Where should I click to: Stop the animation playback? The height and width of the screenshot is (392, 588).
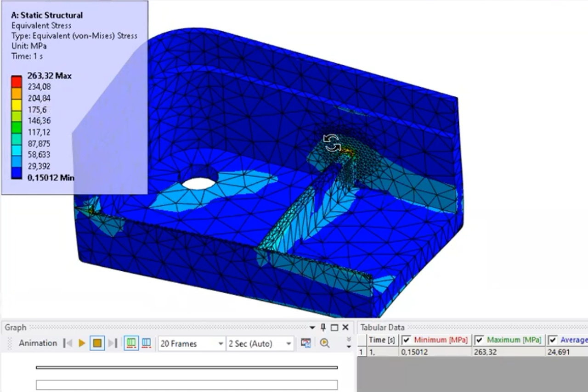[97, 343]
